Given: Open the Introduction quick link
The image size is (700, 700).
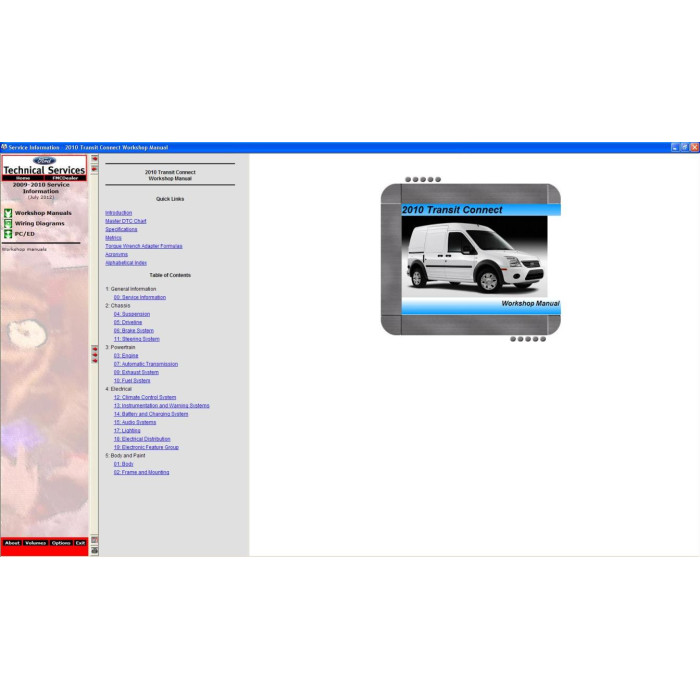Looking at the screenshot, I should coord(118,213).
